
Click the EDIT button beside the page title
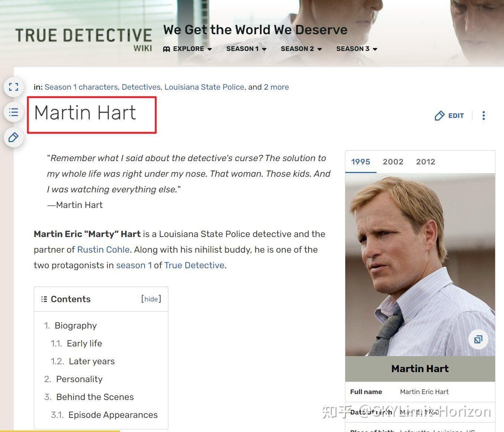coord(449,116)
